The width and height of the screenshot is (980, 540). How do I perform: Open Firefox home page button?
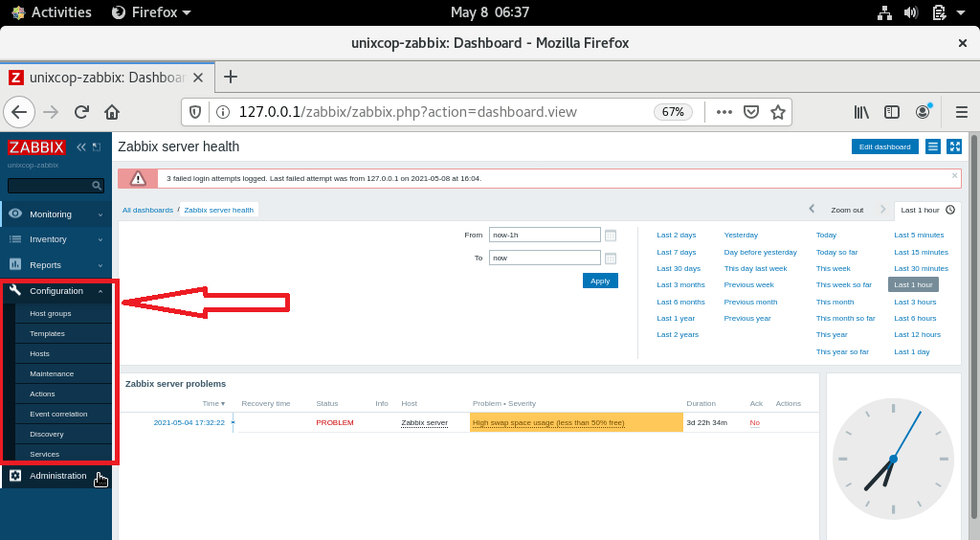[x=112, y=112]
